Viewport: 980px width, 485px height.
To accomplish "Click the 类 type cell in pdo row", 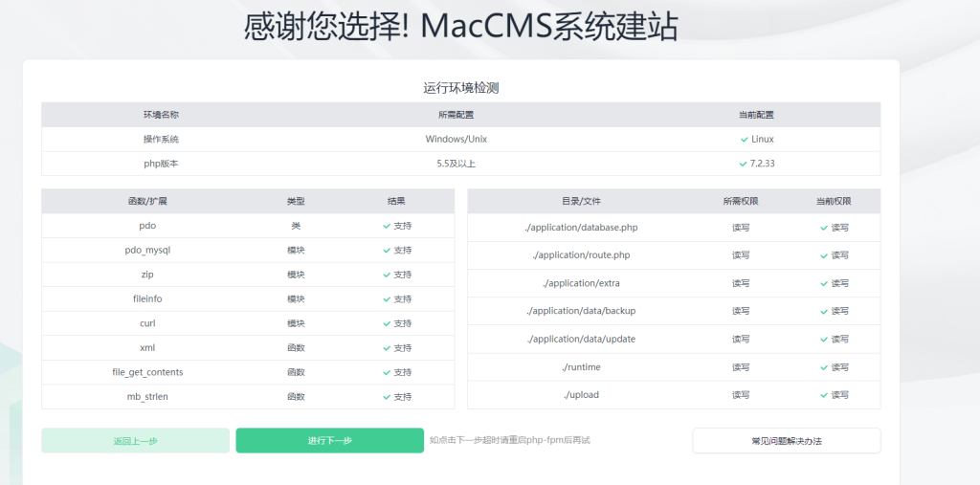I will 296,226.
